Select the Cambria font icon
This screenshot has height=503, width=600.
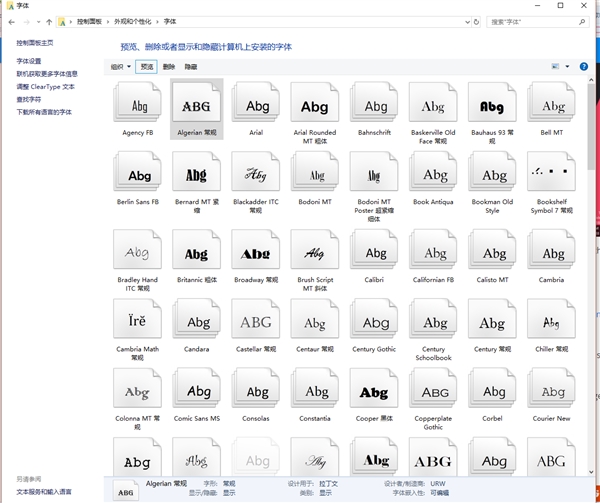[x=551, y=249]
